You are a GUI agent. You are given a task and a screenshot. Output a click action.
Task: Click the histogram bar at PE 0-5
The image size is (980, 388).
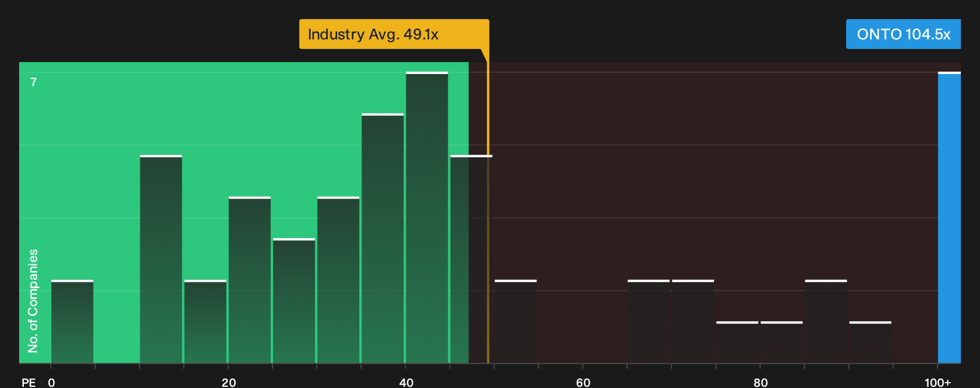pyautogui.click(x=72, y=322)
